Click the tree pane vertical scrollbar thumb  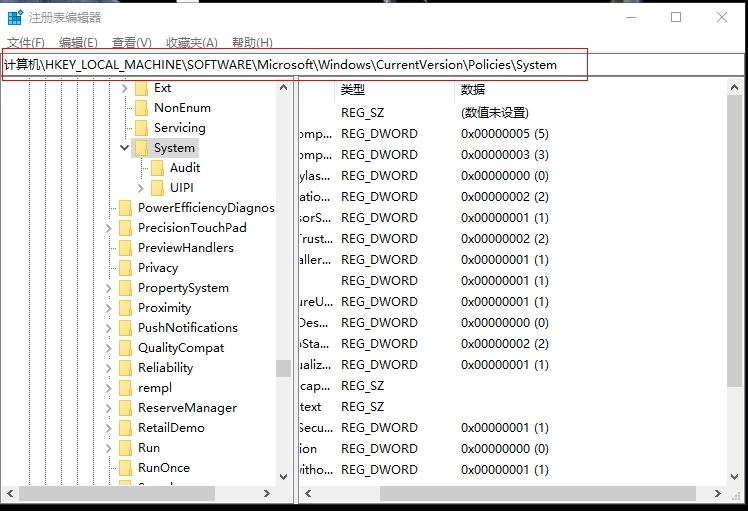(284, 368)
